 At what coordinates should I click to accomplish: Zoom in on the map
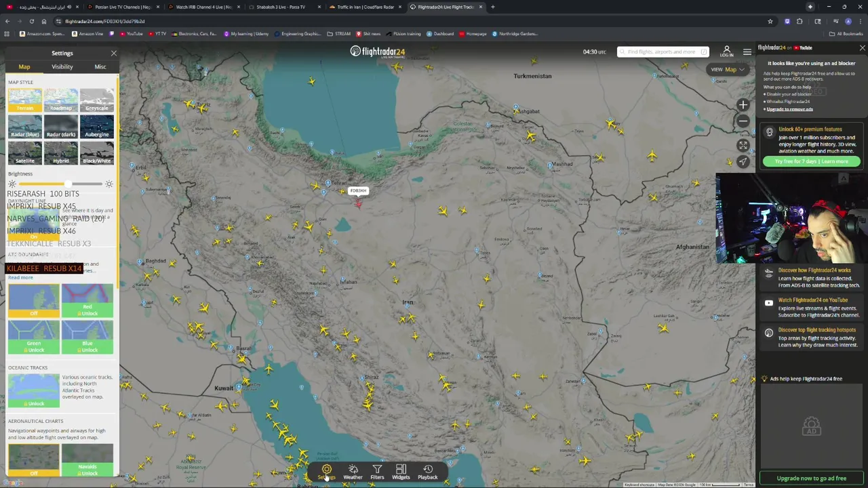coord(743,105)
